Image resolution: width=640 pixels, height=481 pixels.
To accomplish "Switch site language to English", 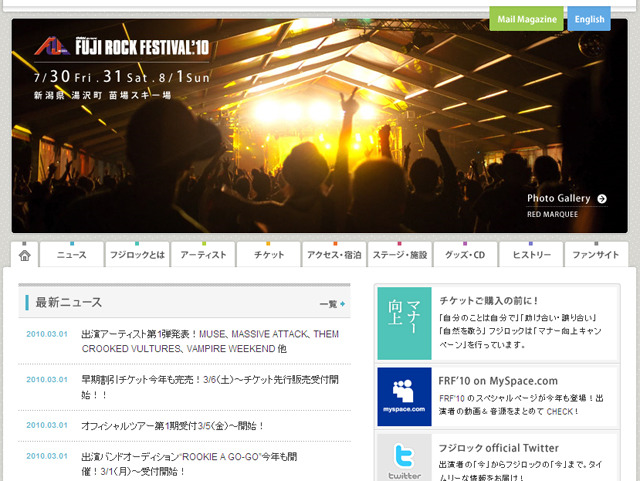I will (589, 19).
